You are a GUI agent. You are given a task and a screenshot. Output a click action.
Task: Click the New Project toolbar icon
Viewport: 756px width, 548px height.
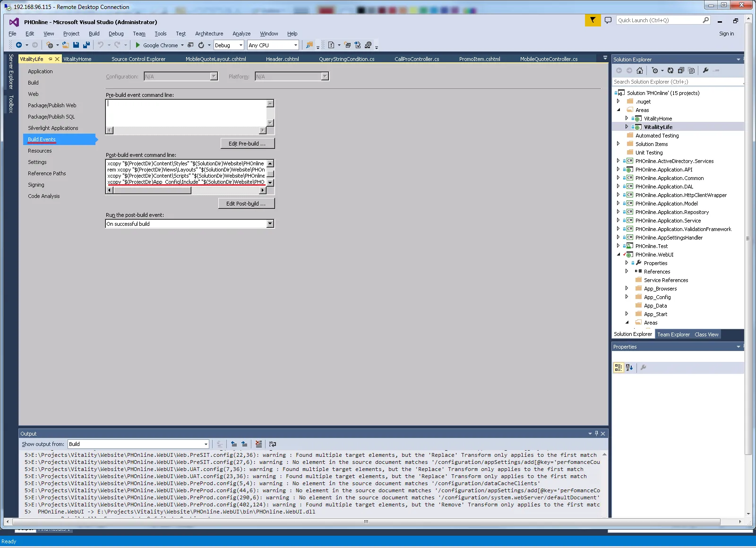point(50,45)
